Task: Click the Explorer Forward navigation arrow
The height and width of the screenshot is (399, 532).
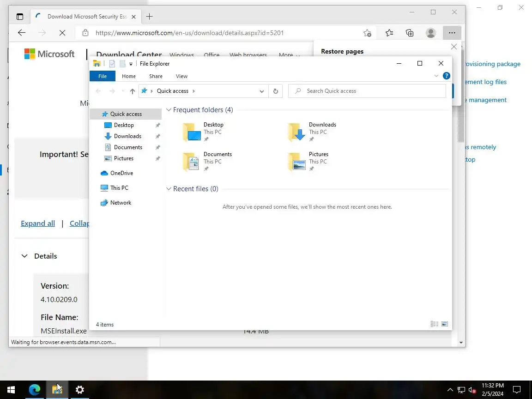Action: (x=112, y=91)
